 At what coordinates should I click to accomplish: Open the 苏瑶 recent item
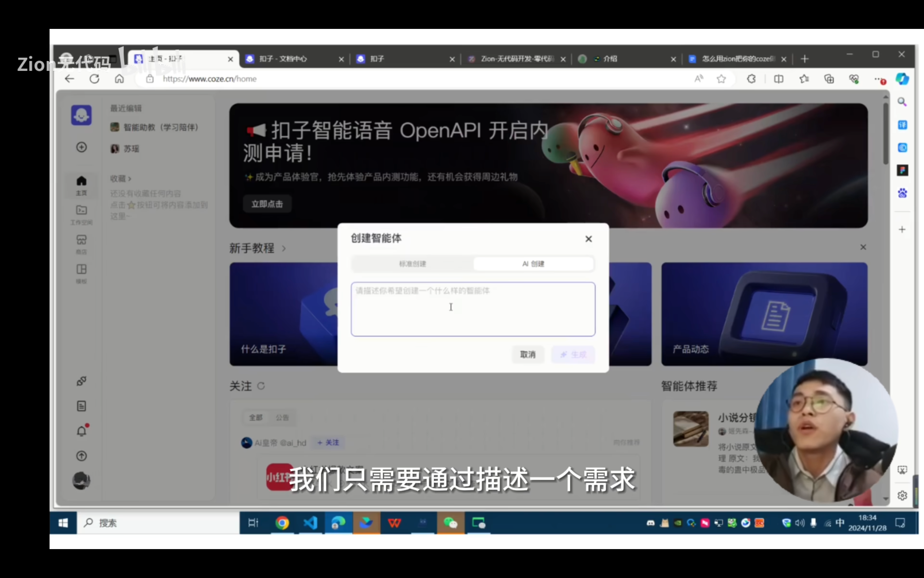coord(125,149)
